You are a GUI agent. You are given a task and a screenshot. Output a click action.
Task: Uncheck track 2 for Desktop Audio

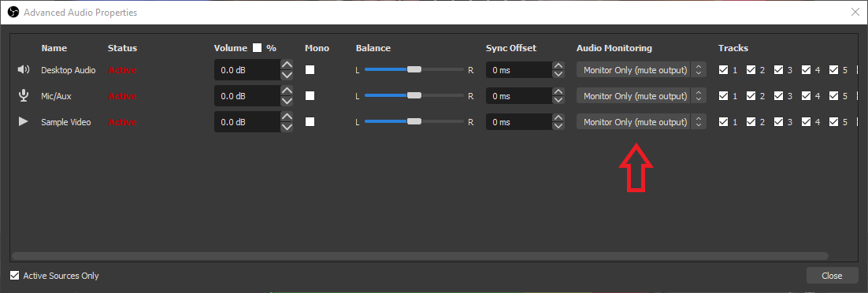click(x=751, y=70)
